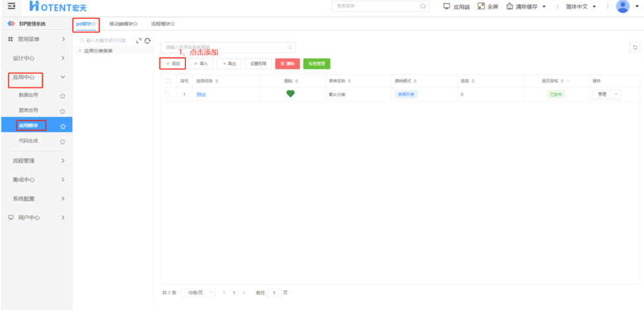
Task: Open the 10条/页 page size dropdown
Action: pos(198,293)
